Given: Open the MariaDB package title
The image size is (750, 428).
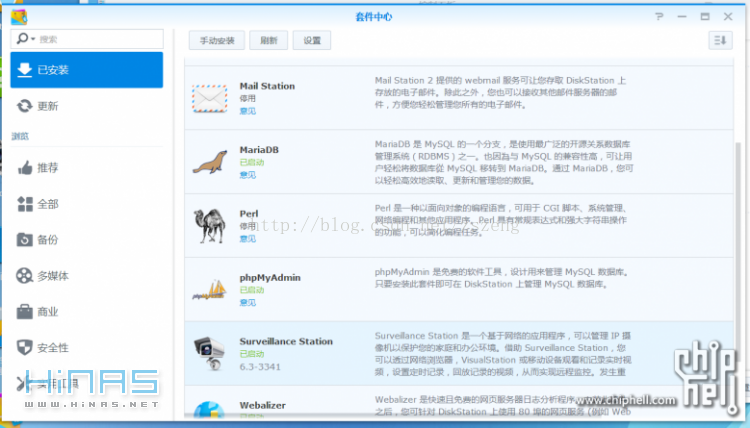Looking at the screenshot, I should tap(259, 150).
